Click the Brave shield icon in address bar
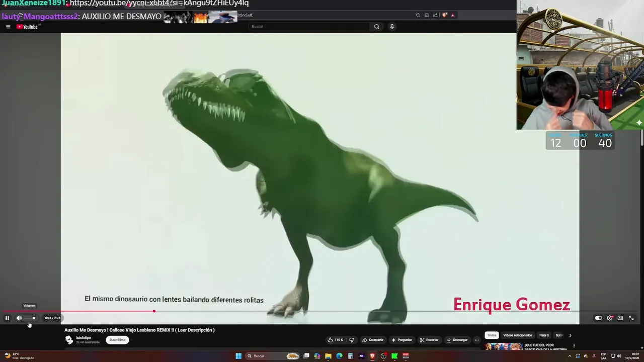This screenshot has width=644, height=362. [444, 15]
